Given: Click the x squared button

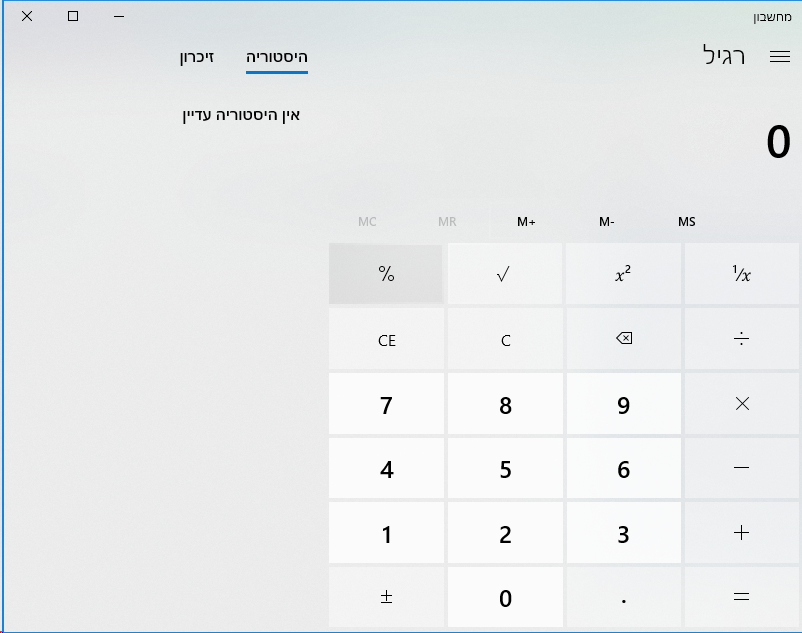Looking at the screenshot, I should tap(623, 274).
